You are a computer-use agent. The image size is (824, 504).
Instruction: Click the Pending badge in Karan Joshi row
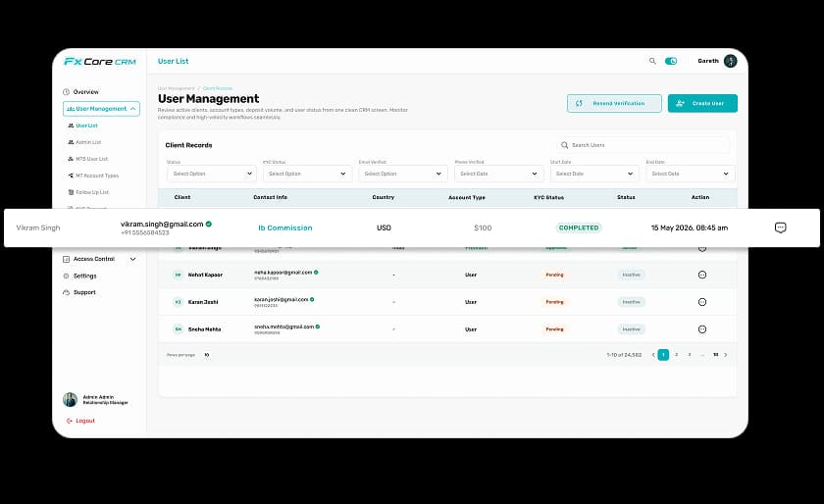pos(554,302)
